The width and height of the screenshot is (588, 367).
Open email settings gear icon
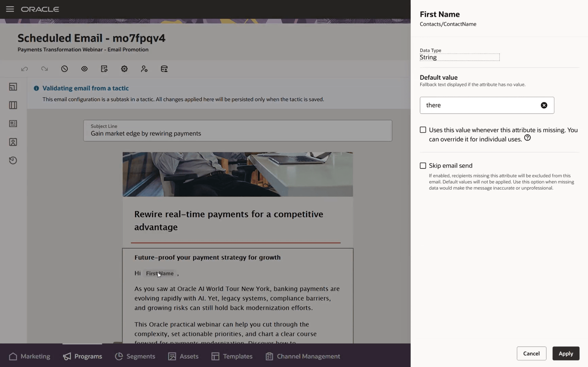click(124, 69)
